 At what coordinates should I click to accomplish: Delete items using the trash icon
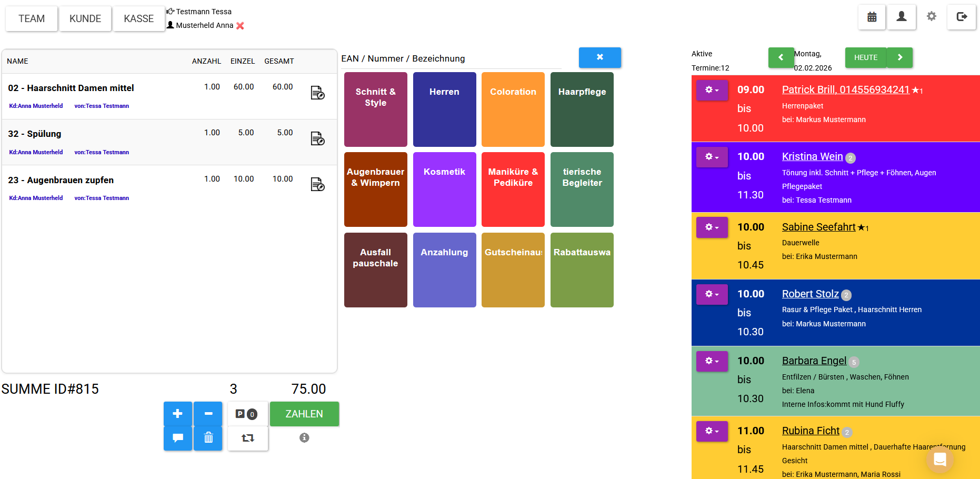[208, 438]
